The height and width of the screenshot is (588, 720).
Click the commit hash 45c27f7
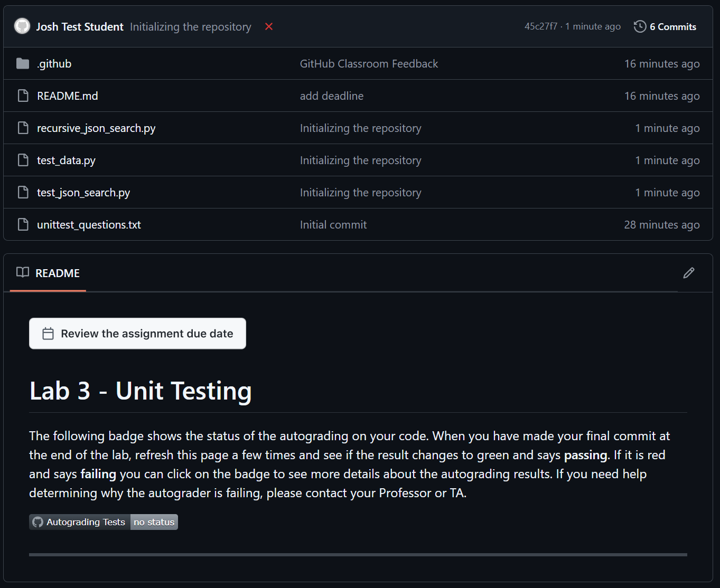pos(541,26)
